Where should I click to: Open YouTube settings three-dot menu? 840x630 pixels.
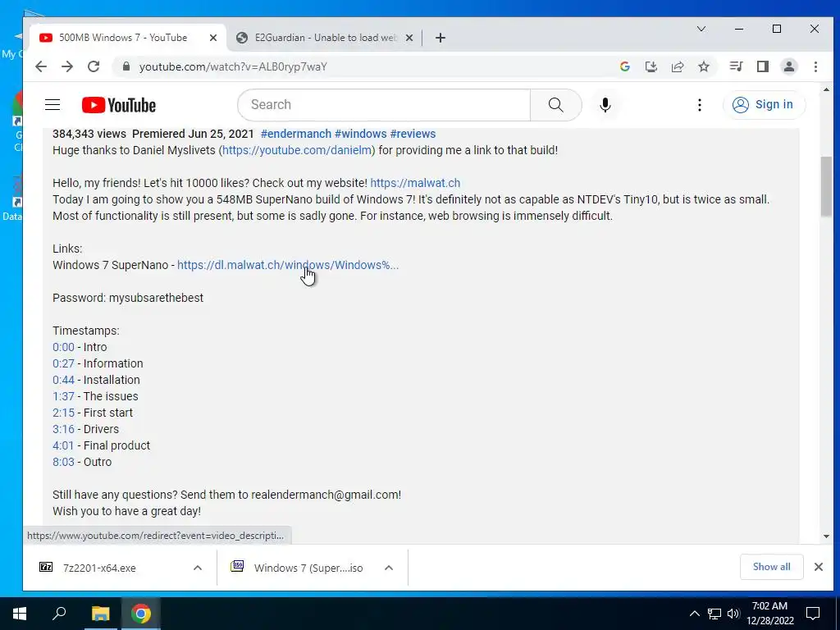pos(699,104)
